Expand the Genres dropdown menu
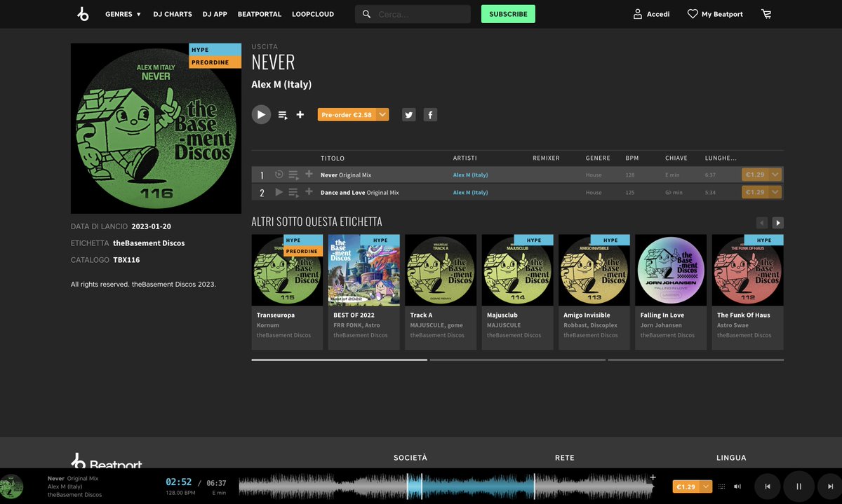842x504 pixels. coord(123,14)
